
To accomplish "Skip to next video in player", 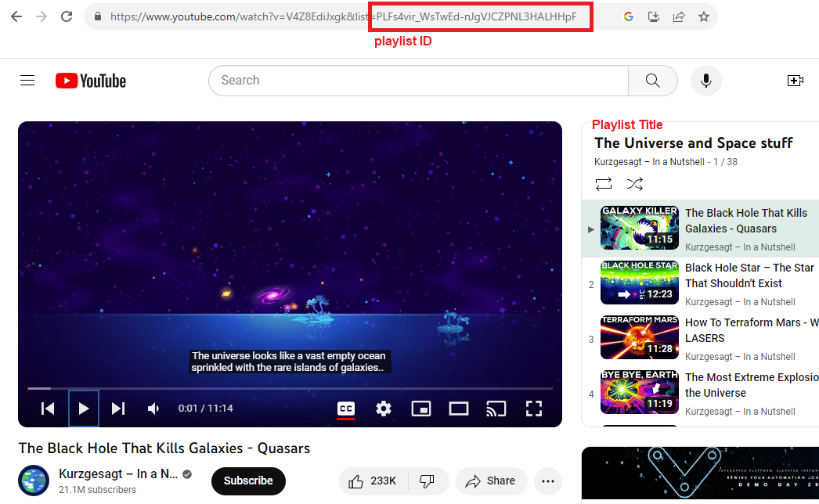I will pos(118,409).
